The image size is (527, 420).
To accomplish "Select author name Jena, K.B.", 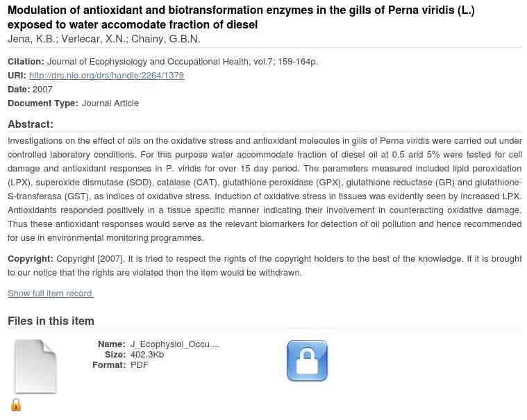I will click(x=31, y=39).
